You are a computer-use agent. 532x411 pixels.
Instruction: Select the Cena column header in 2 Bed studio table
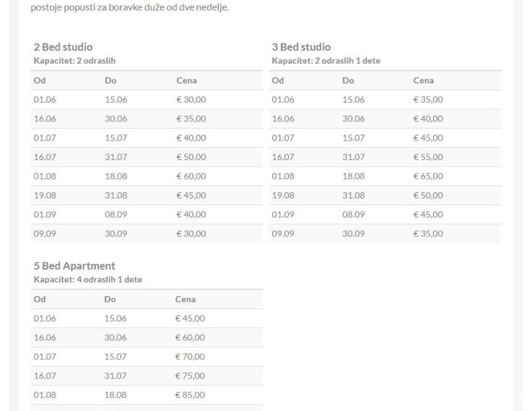pos(186,80)
